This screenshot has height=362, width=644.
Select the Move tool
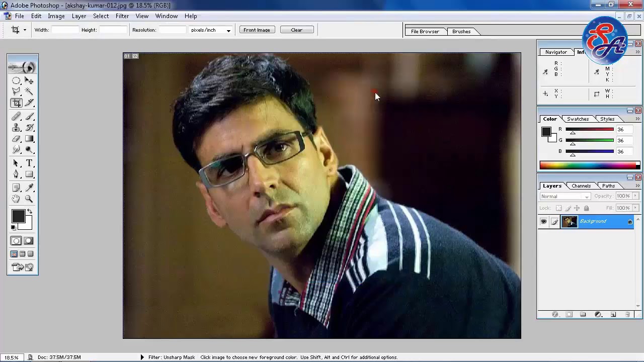(x=29, y=80)
